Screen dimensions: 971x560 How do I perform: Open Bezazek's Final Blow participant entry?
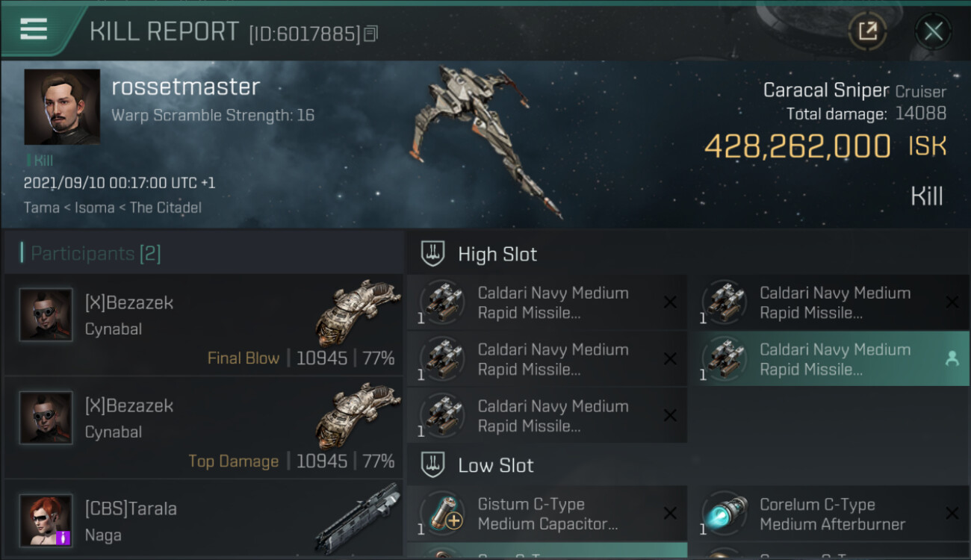pos(203,325)
